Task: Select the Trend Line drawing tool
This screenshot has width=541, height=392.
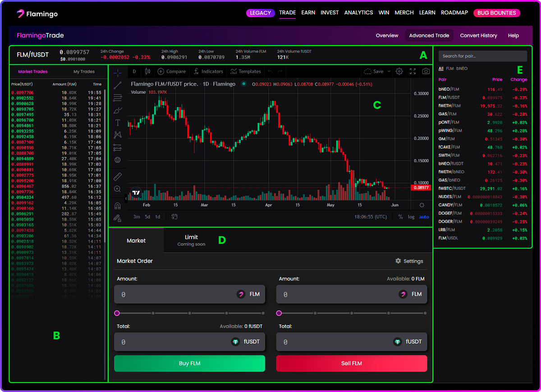Action: (117, 85)
